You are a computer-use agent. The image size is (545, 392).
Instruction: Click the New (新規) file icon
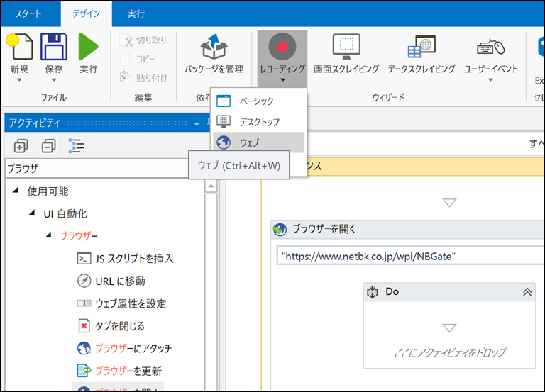(x=19, y=47)
